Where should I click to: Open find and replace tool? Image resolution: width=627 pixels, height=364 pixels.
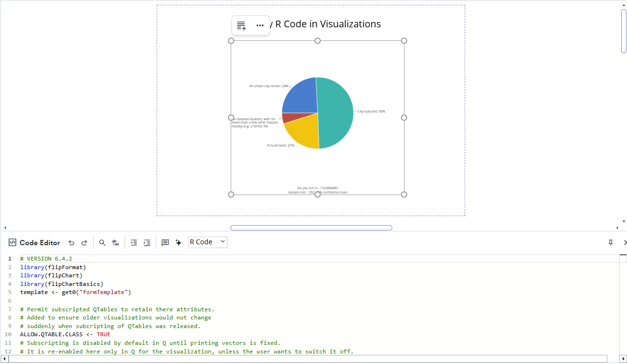(x=115, y=242)
